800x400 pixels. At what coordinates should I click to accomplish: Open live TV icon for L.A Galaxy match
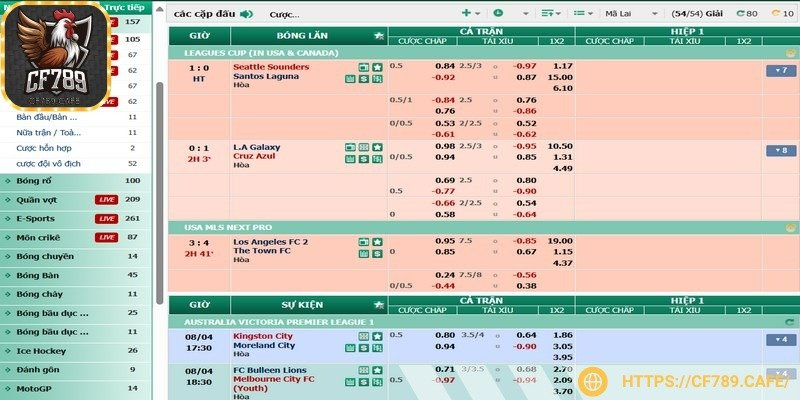pyautogui.click(x=350, y=147)
